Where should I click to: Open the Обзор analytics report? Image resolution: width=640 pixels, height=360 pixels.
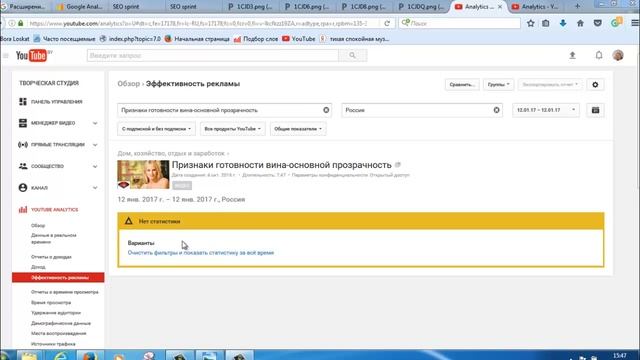click(x=38, y=225)
